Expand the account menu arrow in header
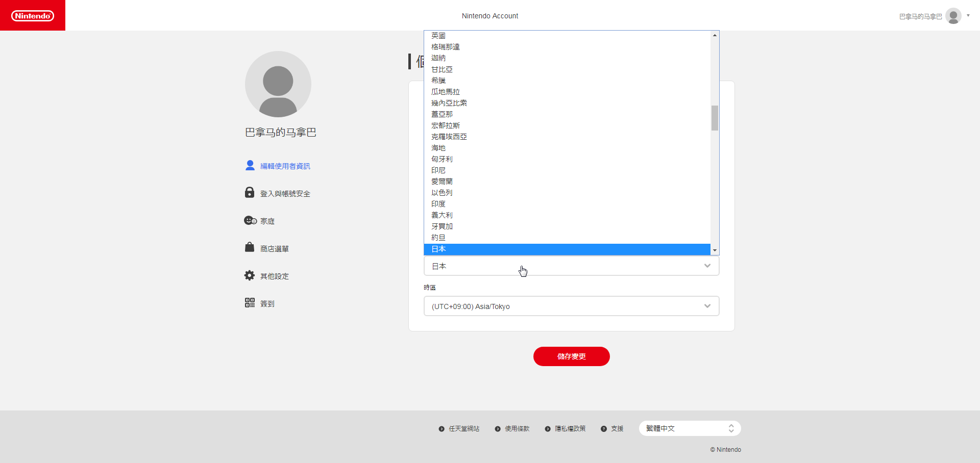Screen dimensions: 980x463 tap(968, 15)
